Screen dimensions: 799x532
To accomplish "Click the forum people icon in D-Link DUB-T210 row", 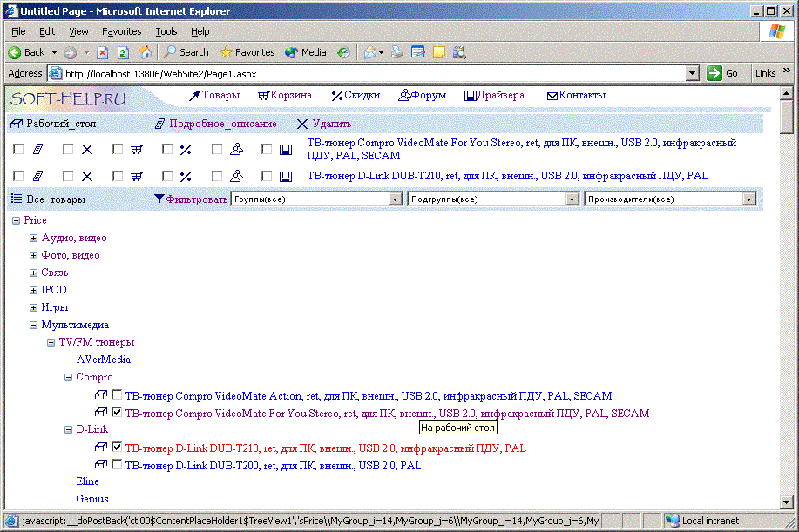I will coord(236,176).
